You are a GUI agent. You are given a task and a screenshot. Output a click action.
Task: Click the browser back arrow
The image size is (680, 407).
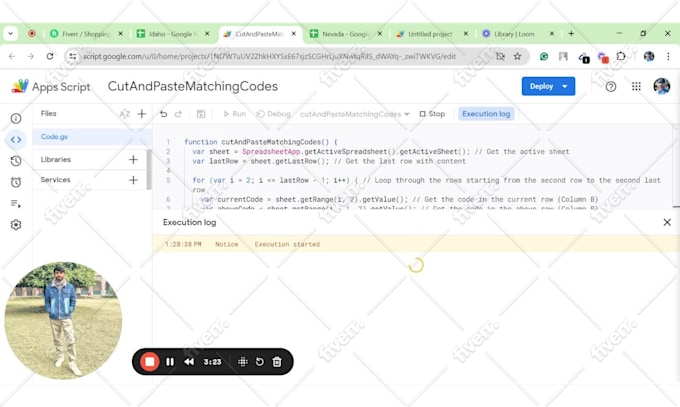tap(12, 56)
